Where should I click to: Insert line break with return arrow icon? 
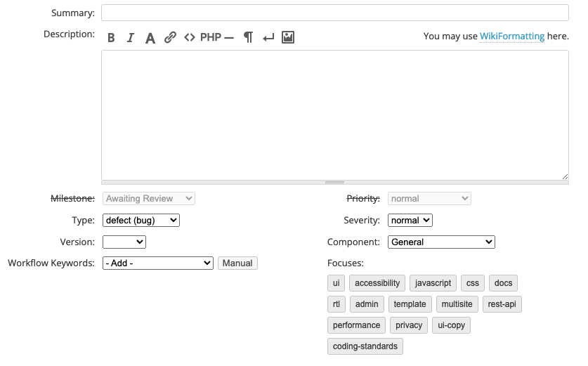pyautogui.click(x=268, y=38)
